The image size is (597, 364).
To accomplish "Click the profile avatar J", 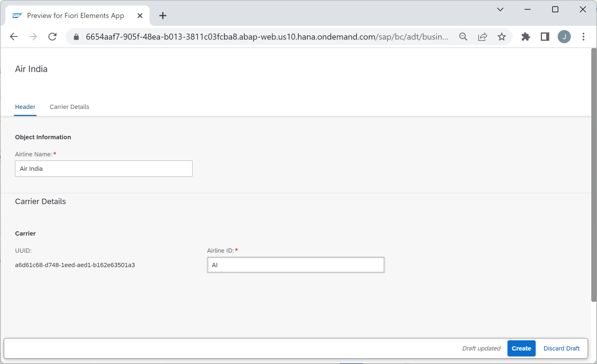I will (x=564, y=36).
